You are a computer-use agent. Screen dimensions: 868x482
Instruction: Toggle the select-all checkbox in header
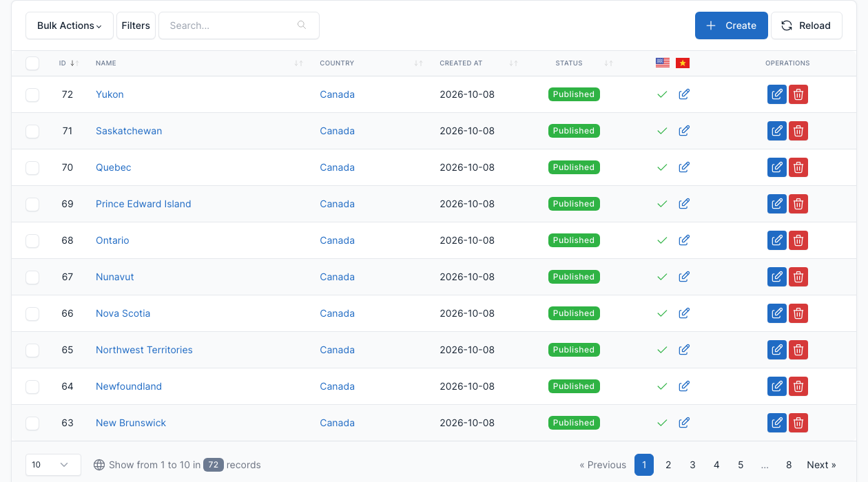32,63
